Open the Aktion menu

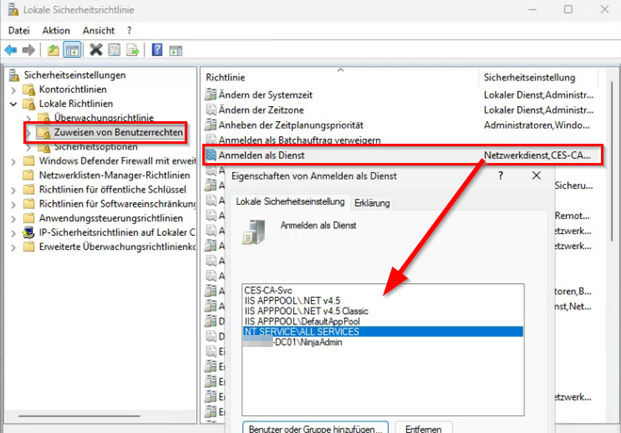pos(56,31)
